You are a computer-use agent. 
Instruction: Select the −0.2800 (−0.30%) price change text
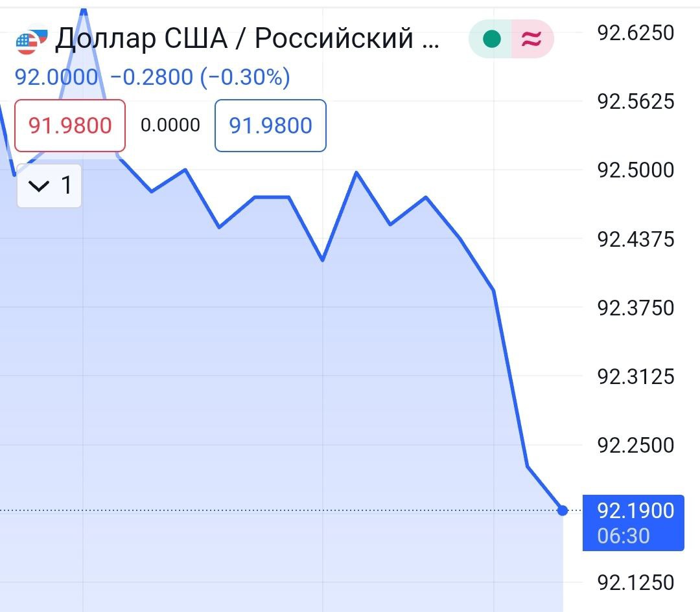pyautogui.click(x=200, y=78)
